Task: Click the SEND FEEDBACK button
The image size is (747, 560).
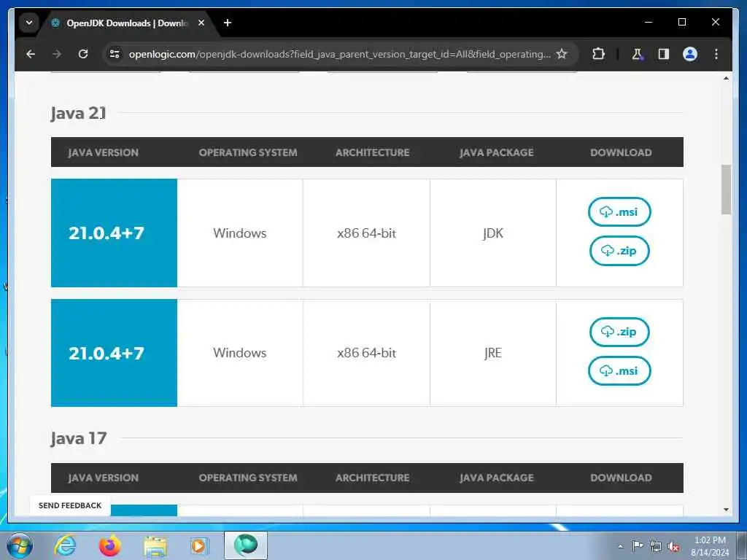Action: [70, 506]
